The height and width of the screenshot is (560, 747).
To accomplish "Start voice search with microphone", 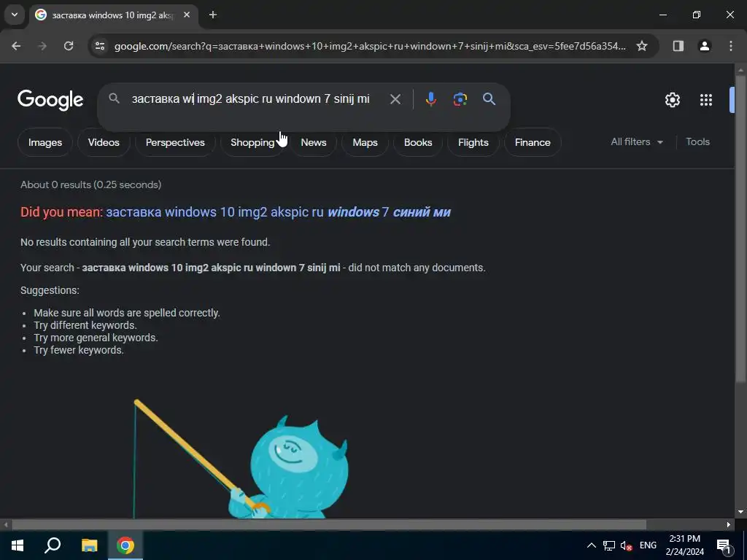I will (x=430, y=99).
